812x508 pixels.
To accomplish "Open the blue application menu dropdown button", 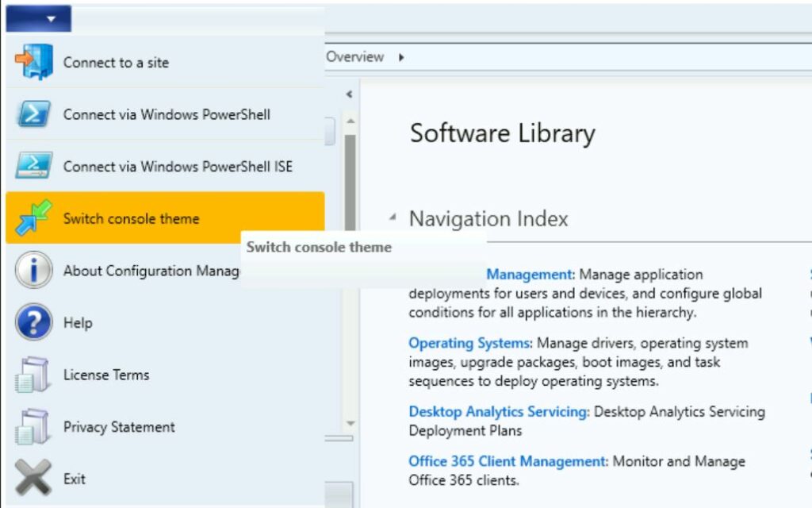I will click(x=38, y=19).
